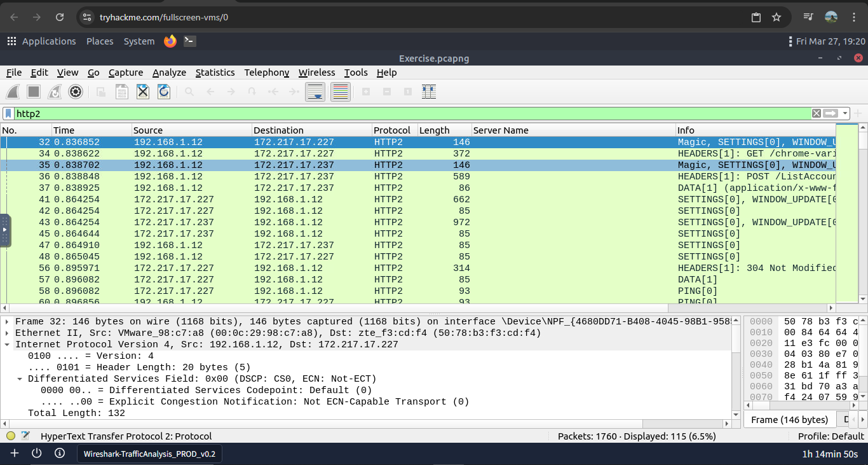868x465 pixels.
Task: Click the Firefox launcher icon
Action: (x=170, y=41)
